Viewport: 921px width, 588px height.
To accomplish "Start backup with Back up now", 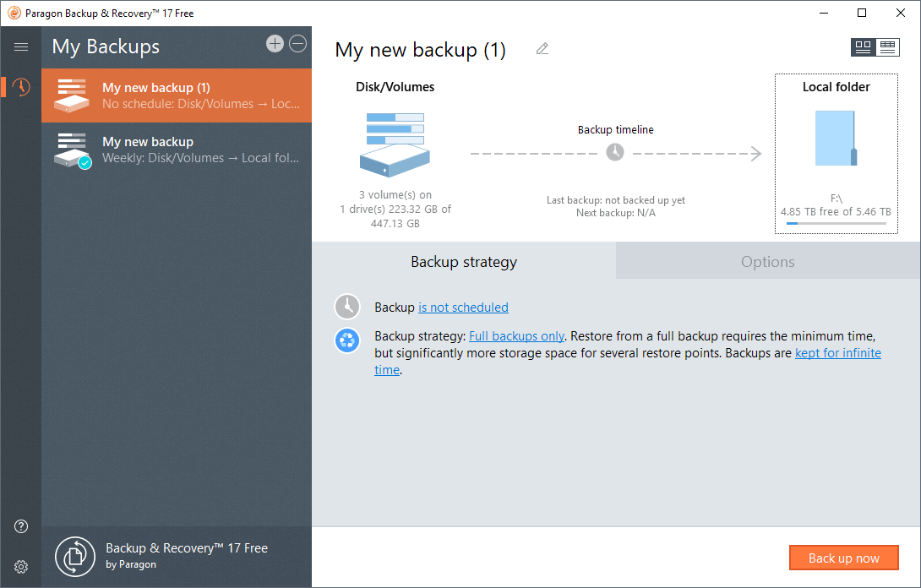I will click(843, 558).
